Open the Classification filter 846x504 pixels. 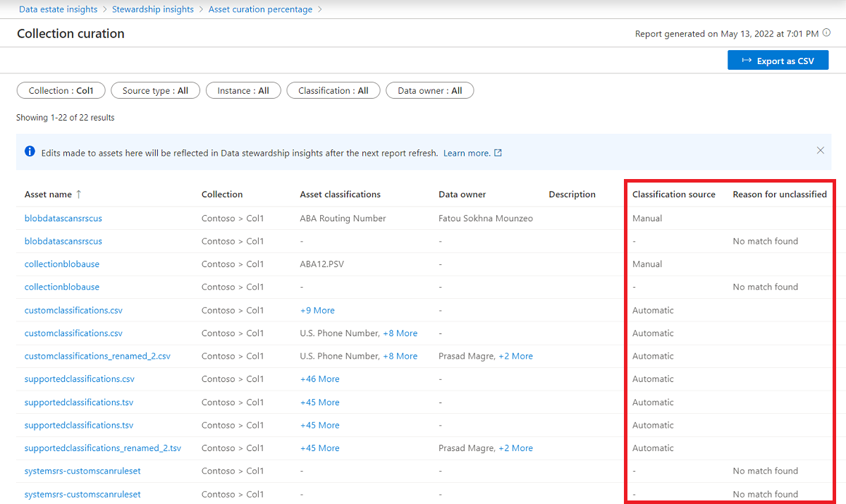coord(333,90)
